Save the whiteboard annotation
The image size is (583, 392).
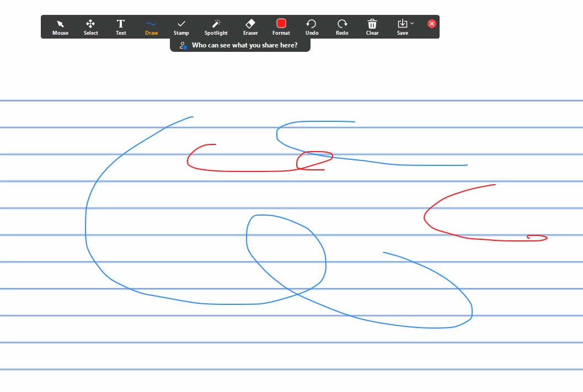(402, 27)
